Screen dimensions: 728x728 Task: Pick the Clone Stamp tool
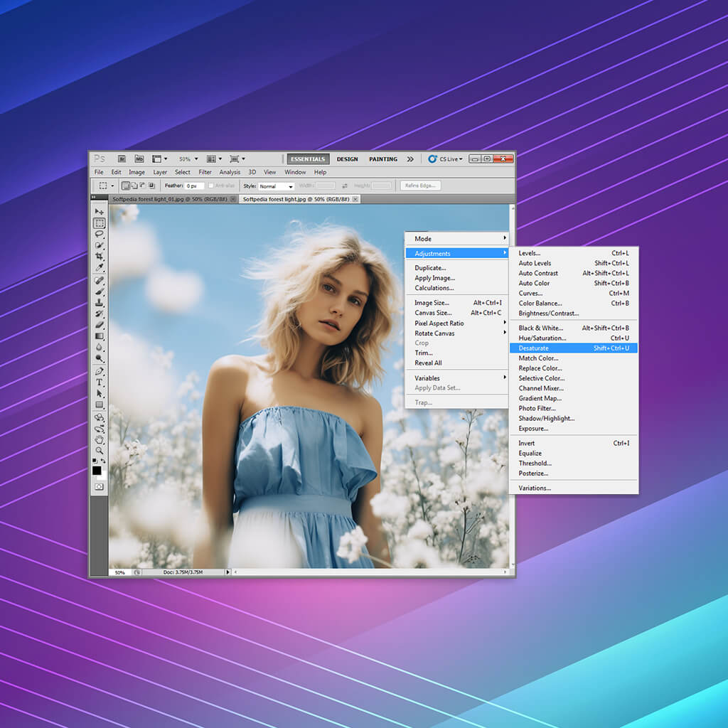(x=100, y=301)
